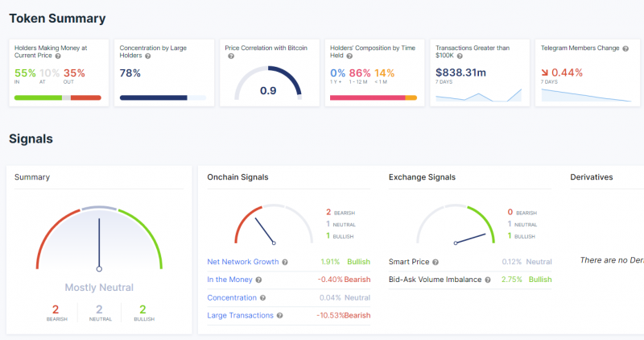Screen dimensions: 644x340
Task: Click the Transactions Greater than $100K sparkline
Action: coord(478,95)
